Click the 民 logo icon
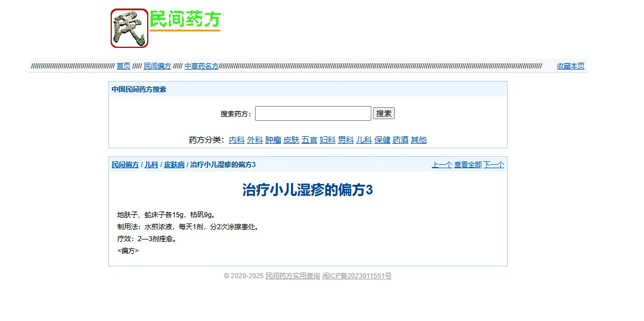 [x=129, y=28]
